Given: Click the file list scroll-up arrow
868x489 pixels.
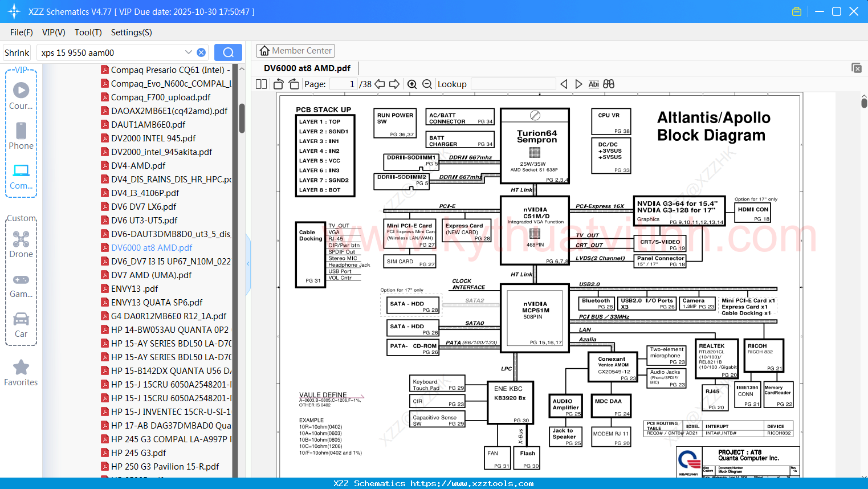Looking at the screenshot, I should coord(242,69).
